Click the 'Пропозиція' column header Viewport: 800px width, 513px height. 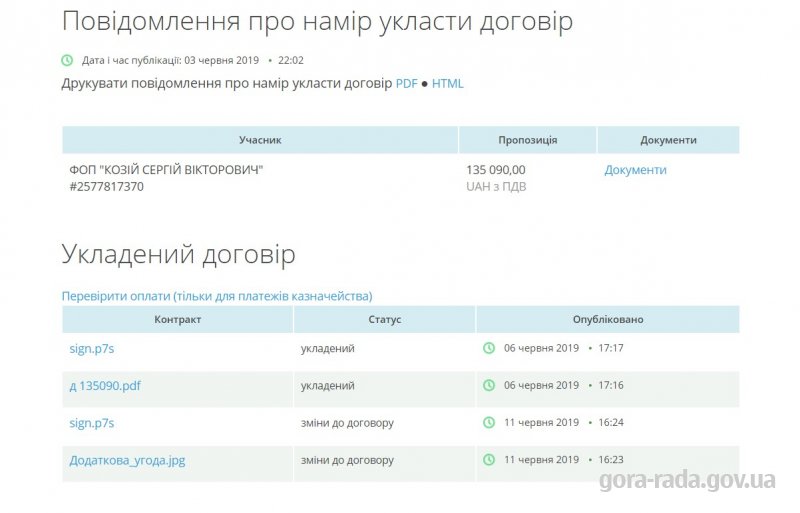[528, 140]
